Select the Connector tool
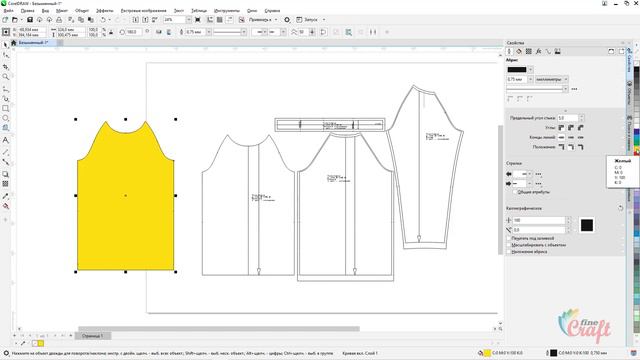The image size is (640, 360). [6, 162]
